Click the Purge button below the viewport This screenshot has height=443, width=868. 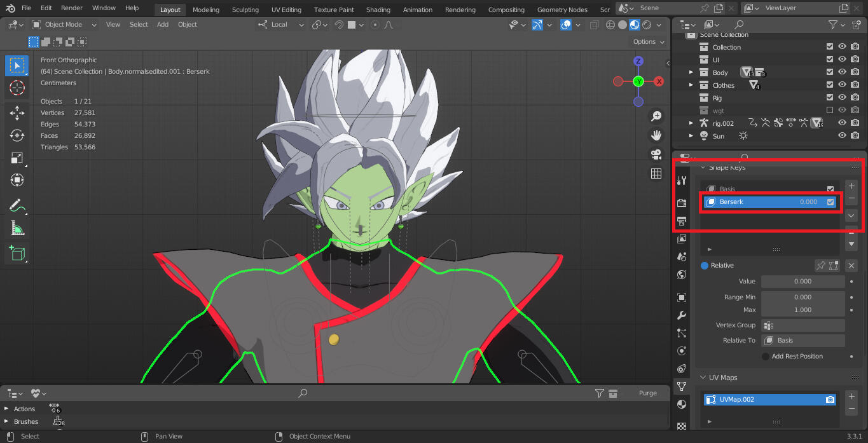pyautogui.click(x=647, y=393)
